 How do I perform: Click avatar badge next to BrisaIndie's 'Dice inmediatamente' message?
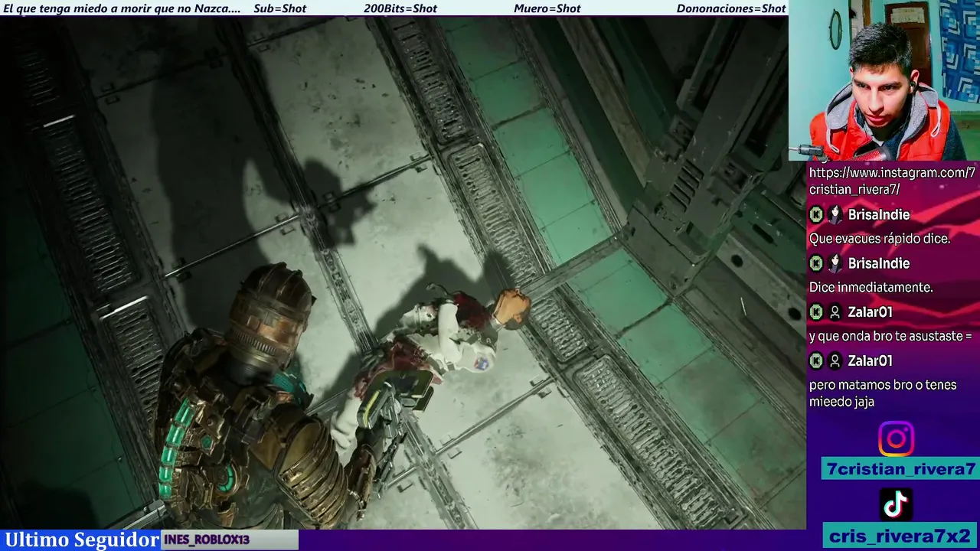835,263
